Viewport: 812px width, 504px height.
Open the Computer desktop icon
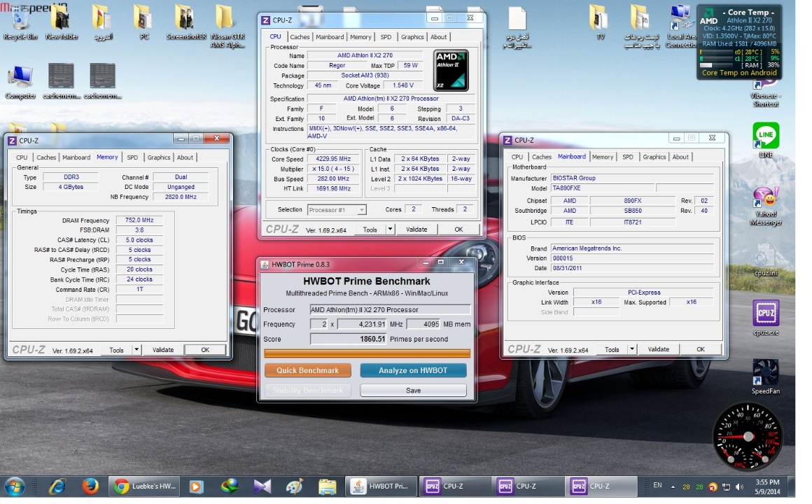click(x=20, y=82)
